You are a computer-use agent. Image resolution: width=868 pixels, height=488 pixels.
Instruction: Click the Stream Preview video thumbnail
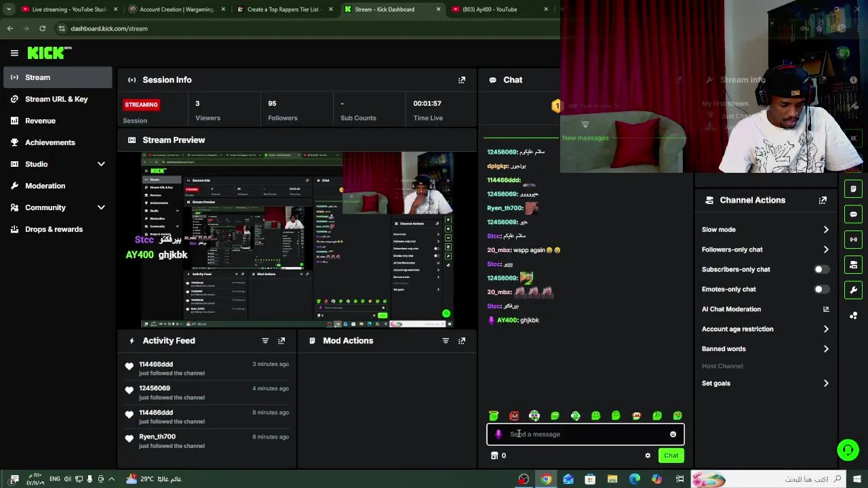tap(298, 240)
